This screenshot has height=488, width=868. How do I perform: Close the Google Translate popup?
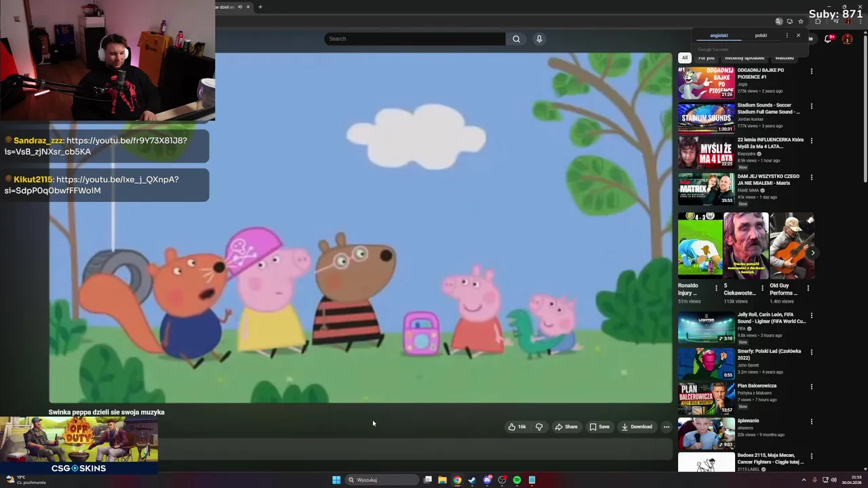pyautogui.click(x=798, y=35)
